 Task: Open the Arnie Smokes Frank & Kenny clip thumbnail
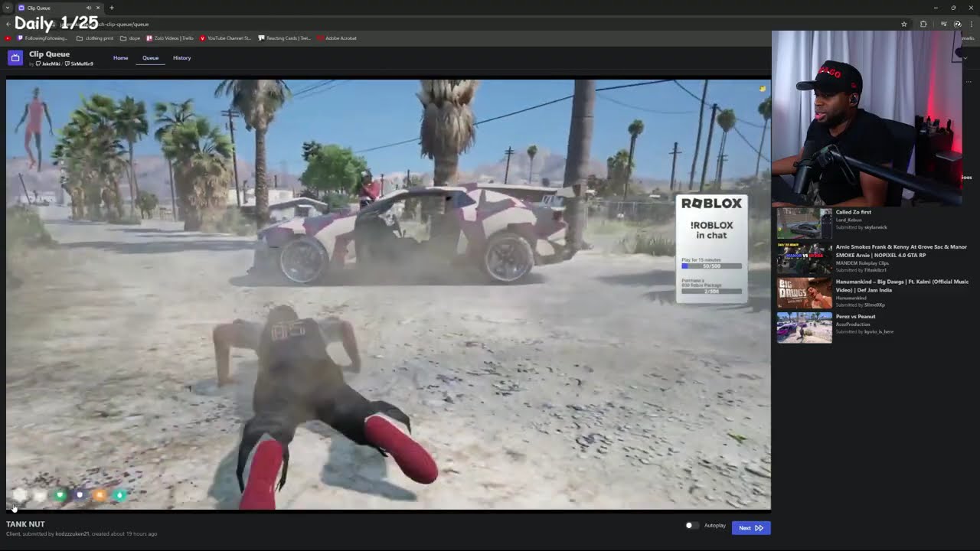tap(804, 259)
